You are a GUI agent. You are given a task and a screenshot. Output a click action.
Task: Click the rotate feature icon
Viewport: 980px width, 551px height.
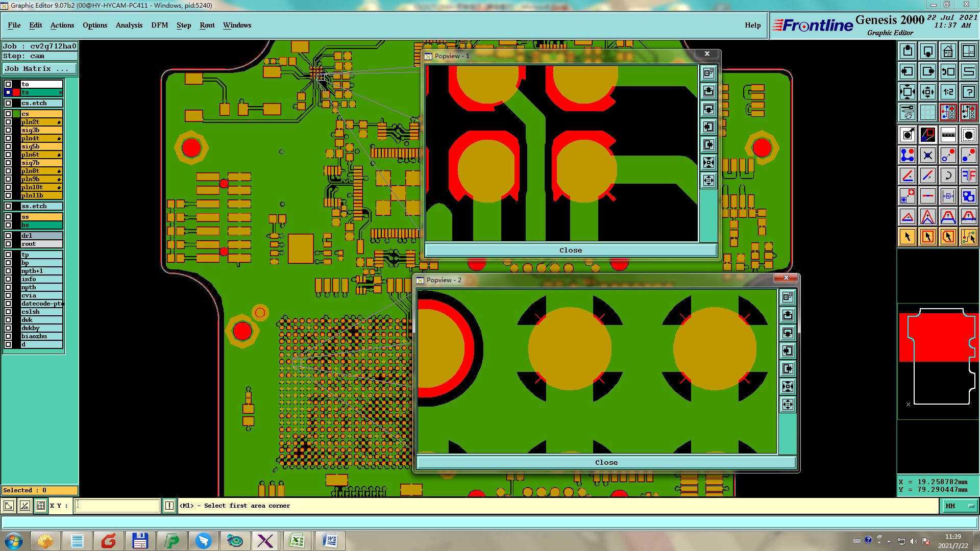tap(948, 176)
